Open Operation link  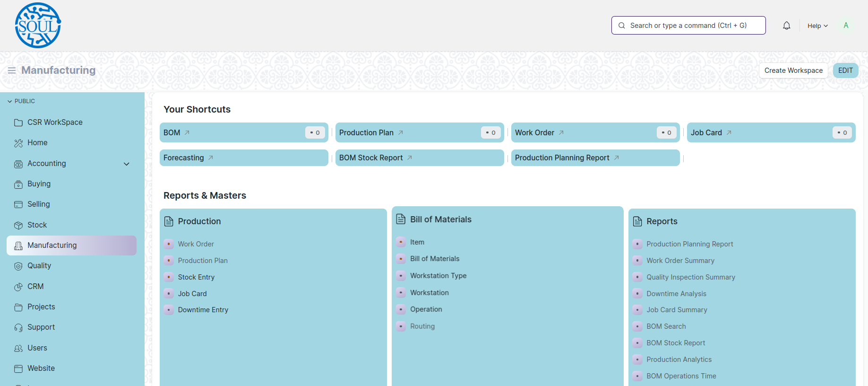click(x=426, y=309)
